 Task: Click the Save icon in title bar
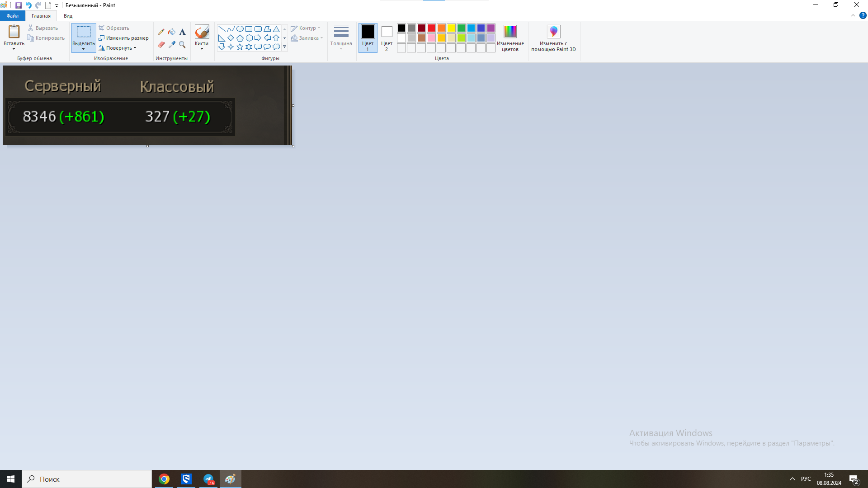pyautogui.click(x=19, y=5)
